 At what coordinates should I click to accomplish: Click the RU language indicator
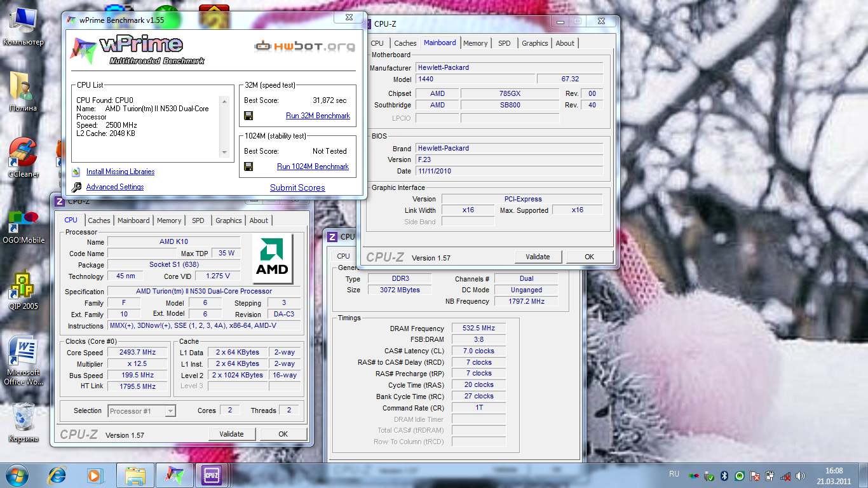click(674, 474)
